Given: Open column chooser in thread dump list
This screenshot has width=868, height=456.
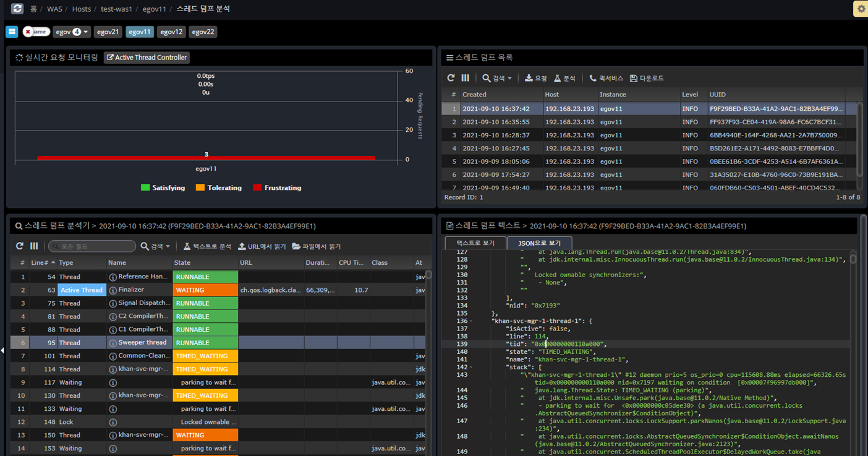Looking at the screenshot, I should point(466,78).
